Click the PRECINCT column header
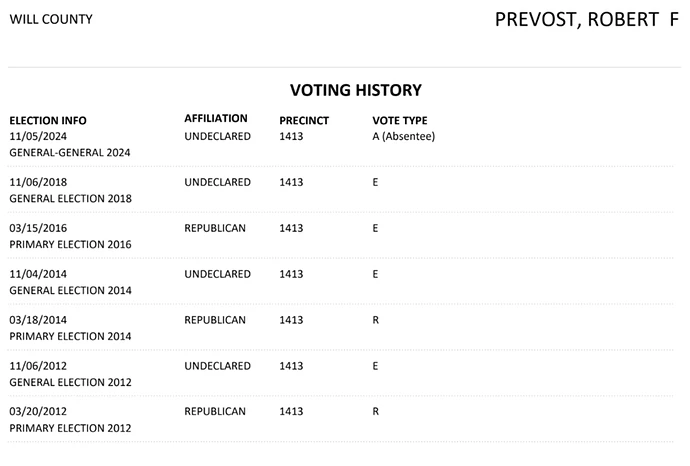Viewport: 690px width, 466px height. 304,121
